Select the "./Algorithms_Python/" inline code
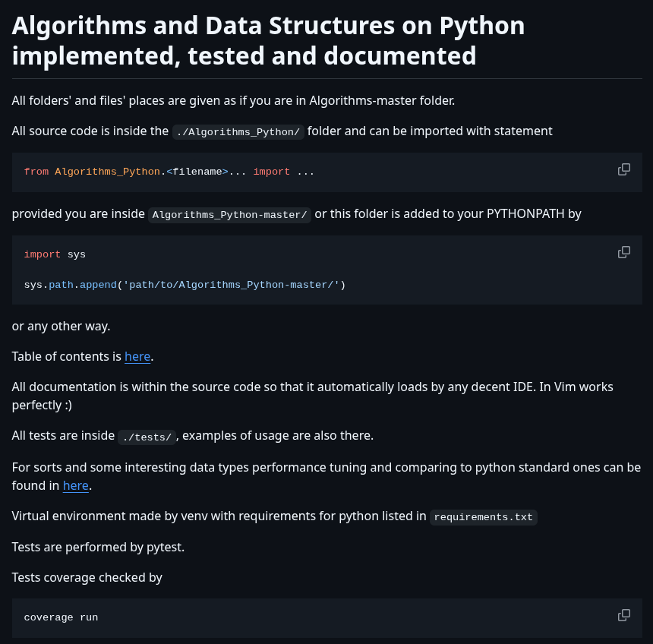 pyautogui.click(x=238, y=131)
